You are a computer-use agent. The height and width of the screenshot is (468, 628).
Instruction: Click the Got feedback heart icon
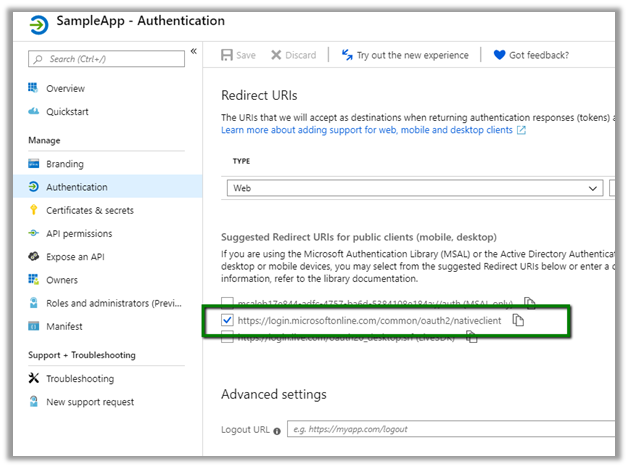click(499, 55)
